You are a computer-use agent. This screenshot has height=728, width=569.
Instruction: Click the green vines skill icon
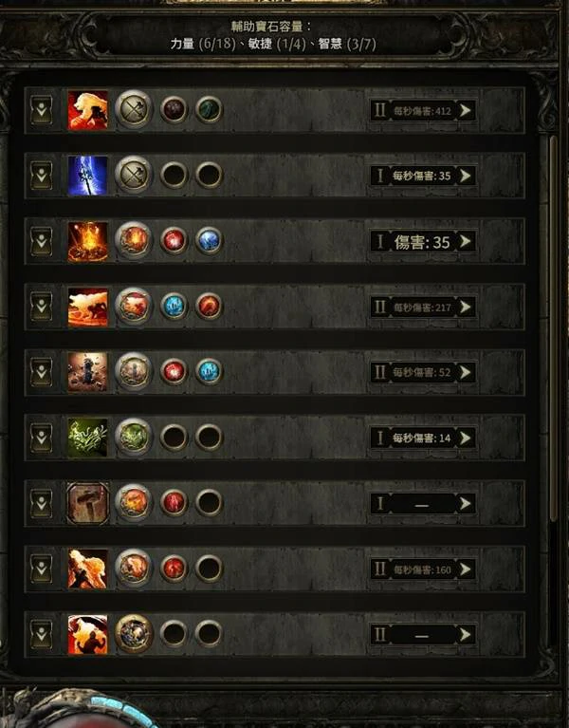pos(88,438)
